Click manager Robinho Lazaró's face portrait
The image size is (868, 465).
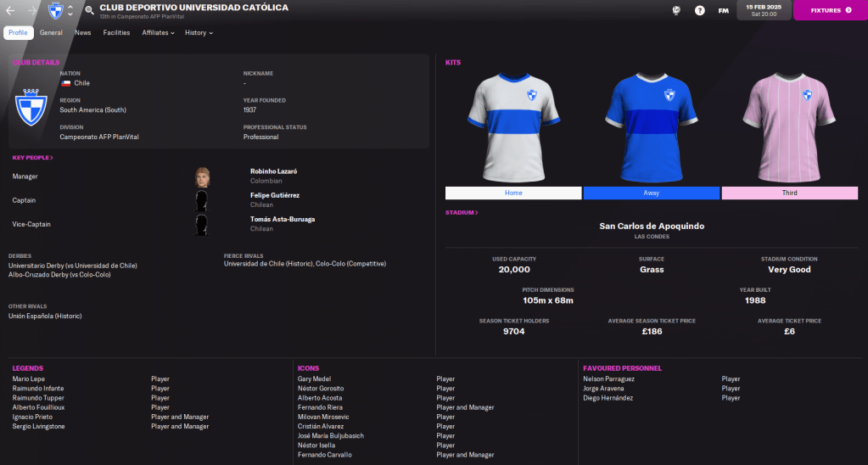202,176
